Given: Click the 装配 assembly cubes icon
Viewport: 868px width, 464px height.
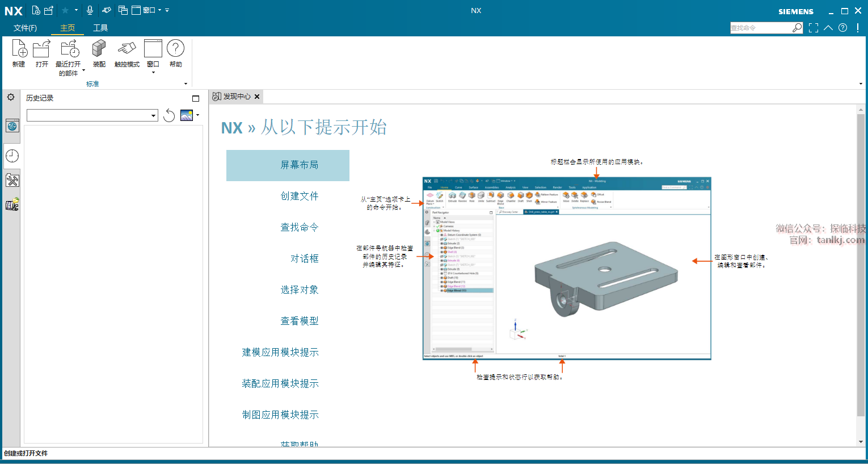Looking at the screenshot, I should [x=99, y=49].
